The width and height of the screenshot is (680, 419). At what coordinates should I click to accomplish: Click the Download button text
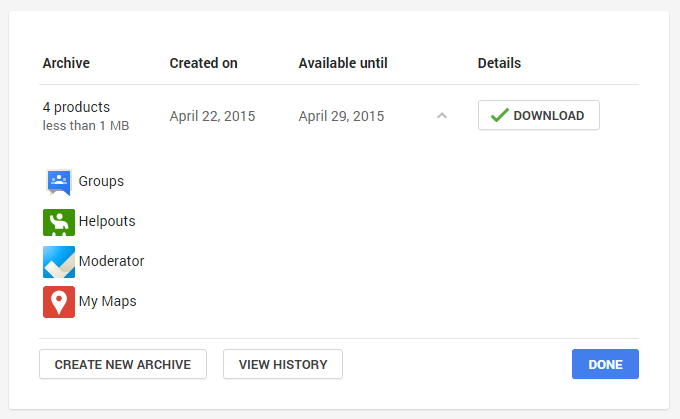point(548,116)
